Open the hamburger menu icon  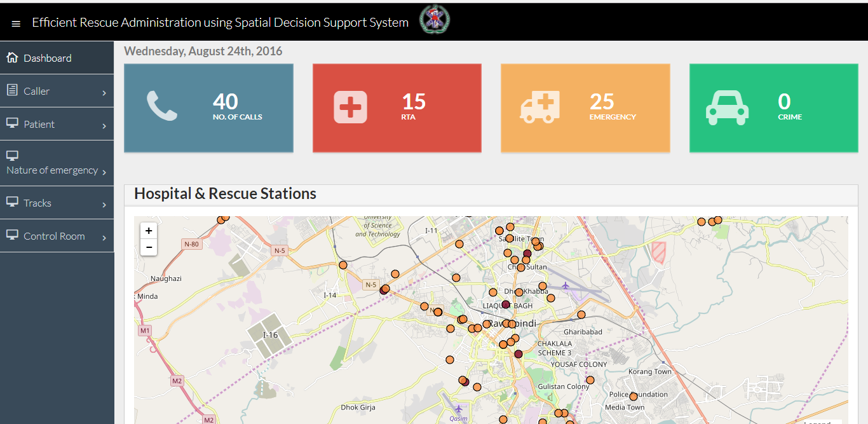tap(17, 24)
